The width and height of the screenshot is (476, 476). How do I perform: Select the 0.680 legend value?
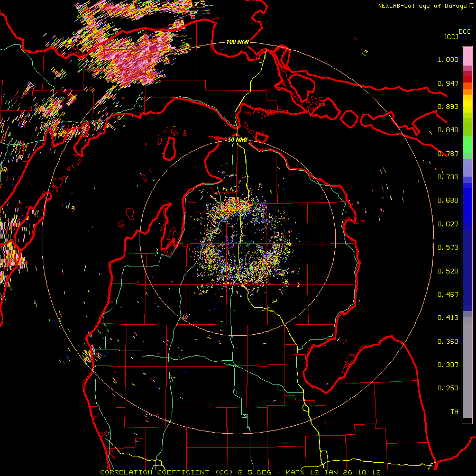pyautogui.click(x=448, y=200)
